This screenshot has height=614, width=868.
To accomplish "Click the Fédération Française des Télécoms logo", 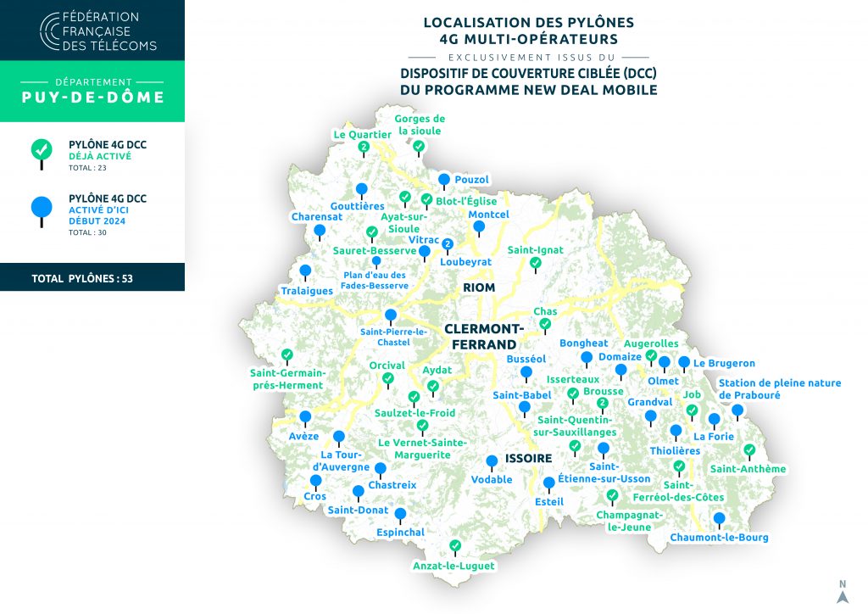I will pos(98,31).
